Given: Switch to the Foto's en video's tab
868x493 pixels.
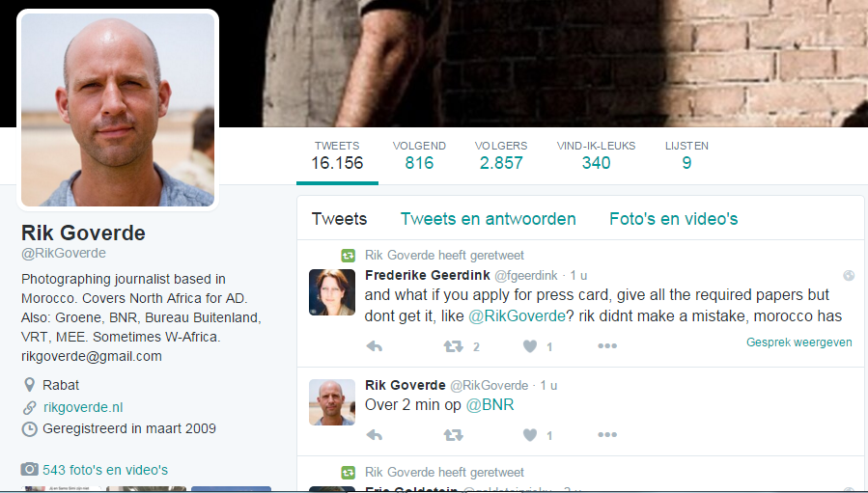Looking at the screenshot, I should point(673,219).
